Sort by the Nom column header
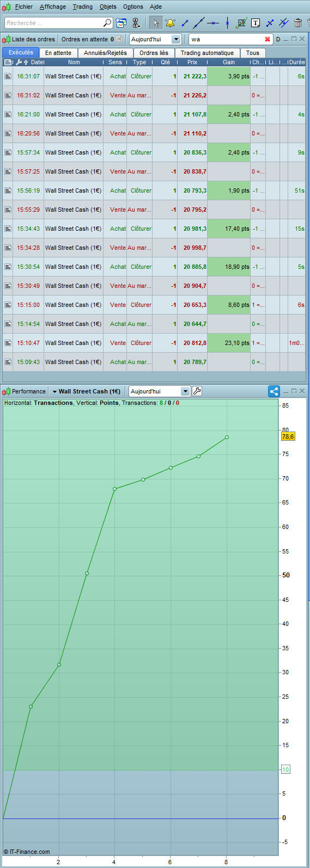This screenshot has height=868, width=310. [x=74, y=62]
